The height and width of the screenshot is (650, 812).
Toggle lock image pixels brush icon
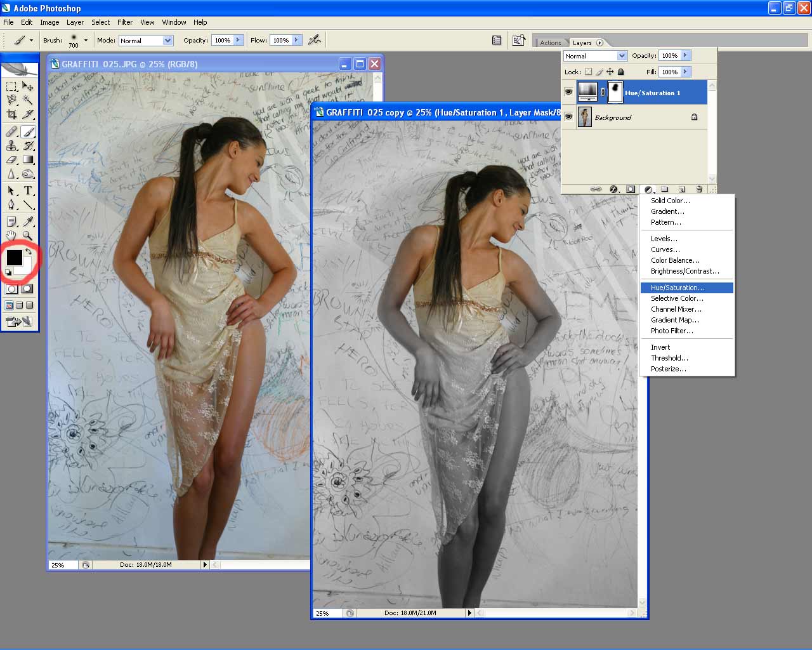[x=599, y=72]
